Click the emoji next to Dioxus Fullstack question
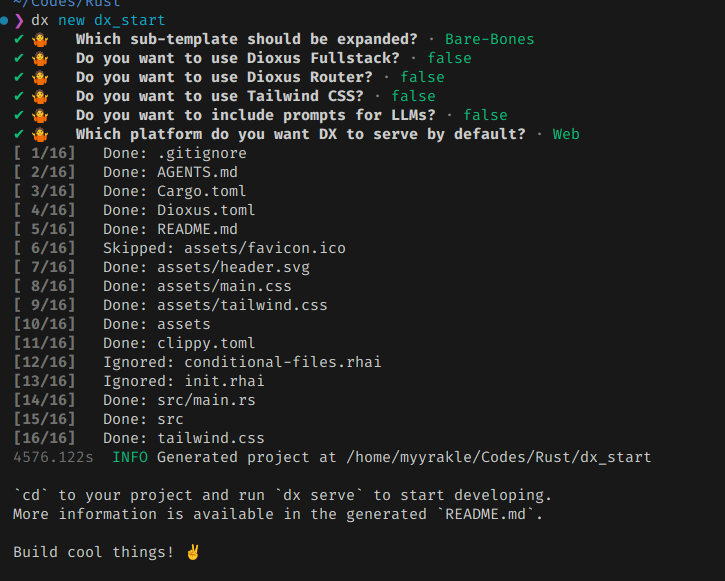Screen dimensions: 725x581 click(40, 58)
